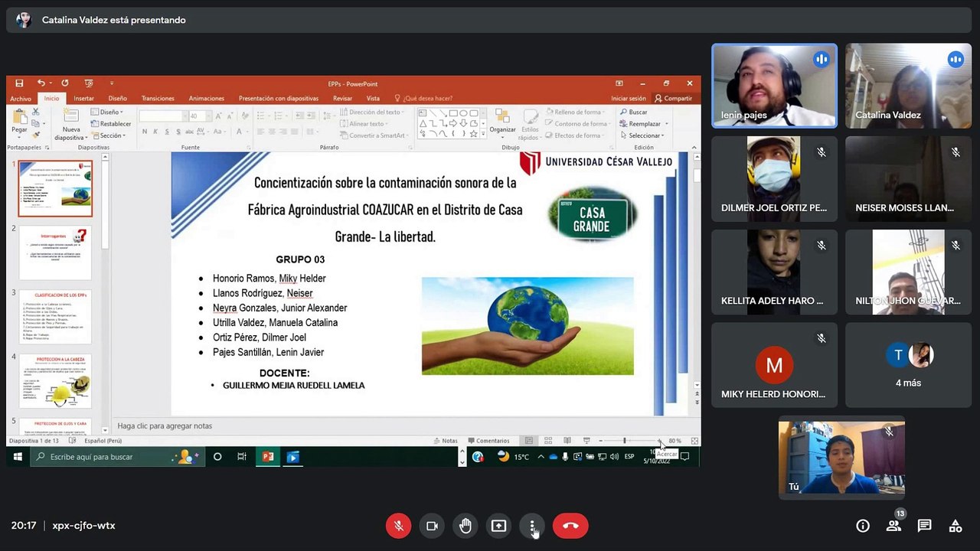Open the '4 más' participants tile
The image size is (980, 551).
point(908,365)
